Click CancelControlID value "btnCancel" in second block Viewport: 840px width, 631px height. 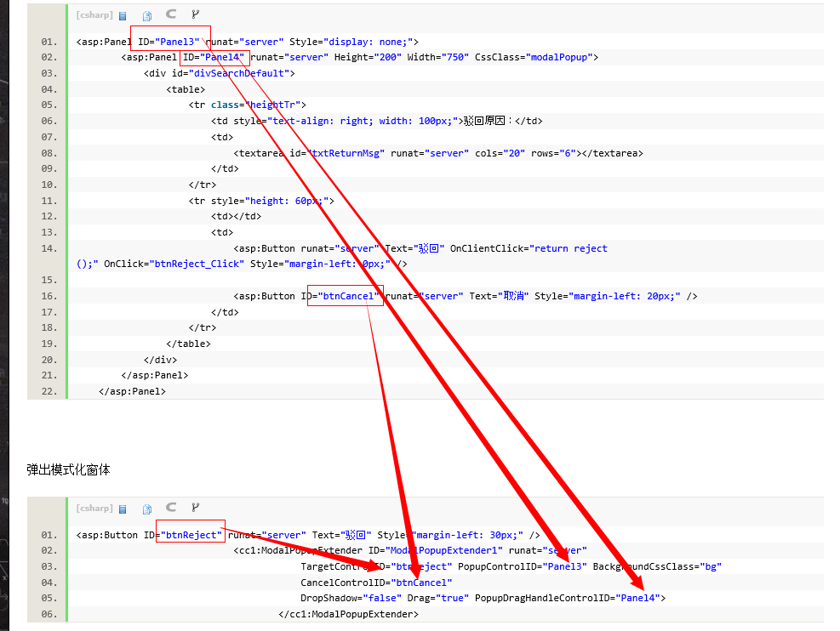point(421,583)
